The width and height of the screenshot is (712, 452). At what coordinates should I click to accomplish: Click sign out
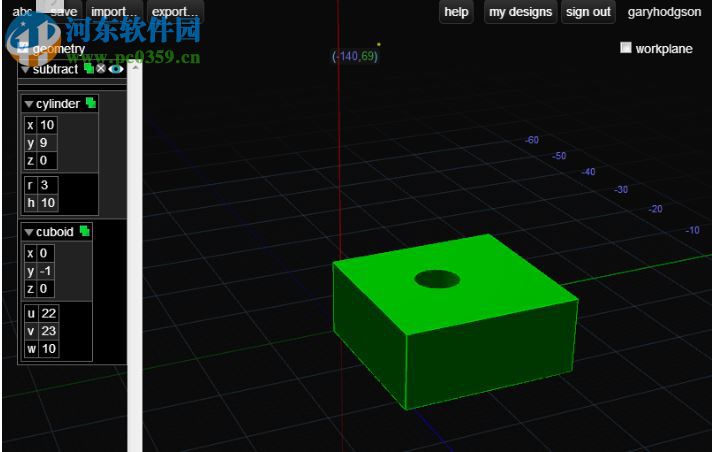click(x=588, y=12)
